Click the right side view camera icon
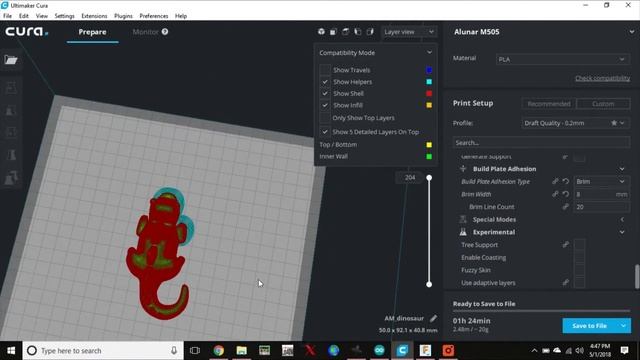Image resolution: width=640 pixels, height=360 pixels. [370, 32]
